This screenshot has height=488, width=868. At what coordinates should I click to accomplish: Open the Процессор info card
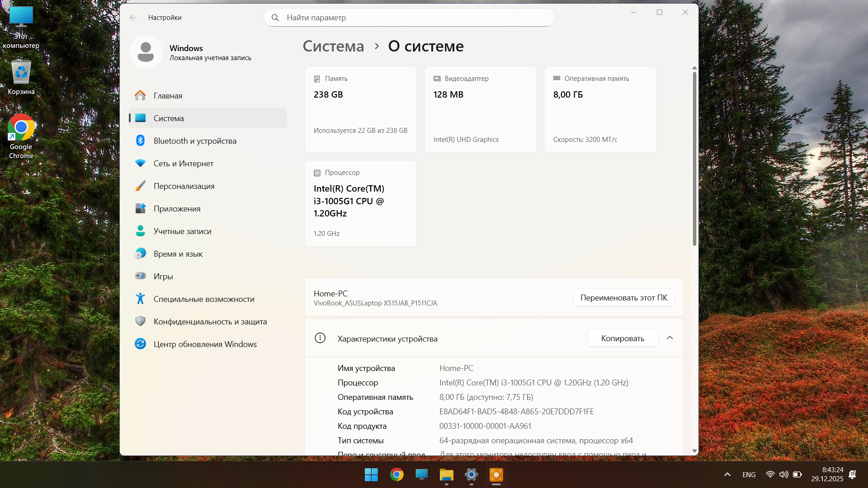coord(360,203)
